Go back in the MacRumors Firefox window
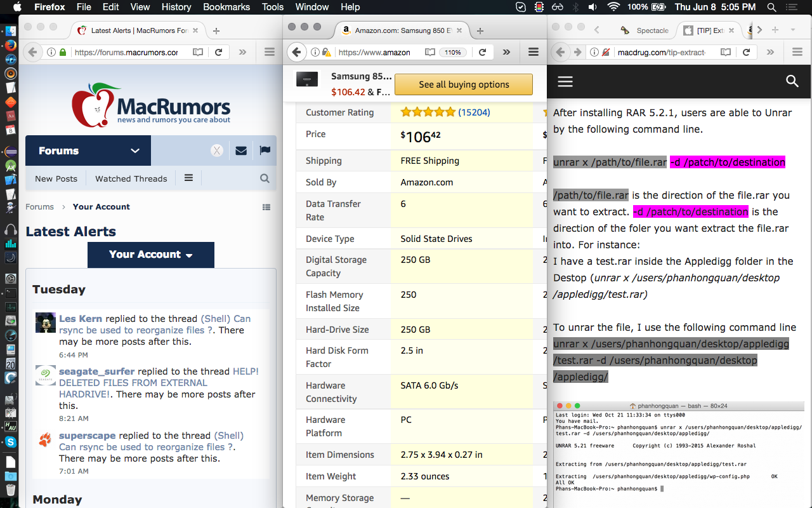 (32, 53)
